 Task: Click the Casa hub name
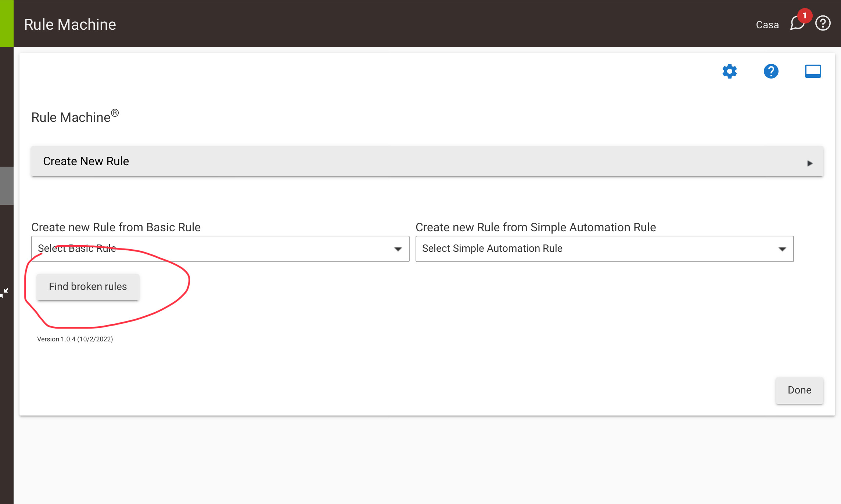tap(767, 25)
